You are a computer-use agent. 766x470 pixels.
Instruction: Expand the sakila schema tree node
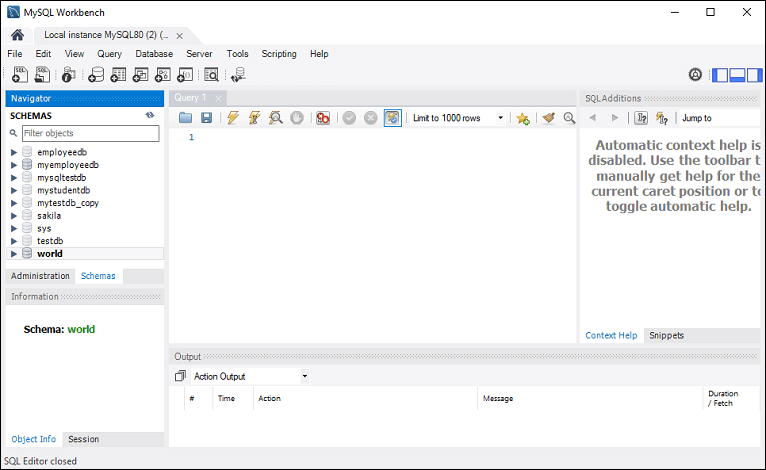point(14,215)
